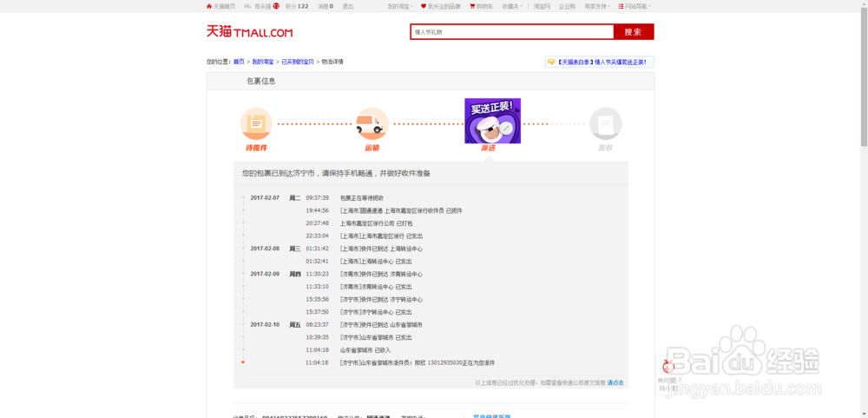The image size is (868, 418).
Task: Click the red user level badge
Action: pos(276,7)
